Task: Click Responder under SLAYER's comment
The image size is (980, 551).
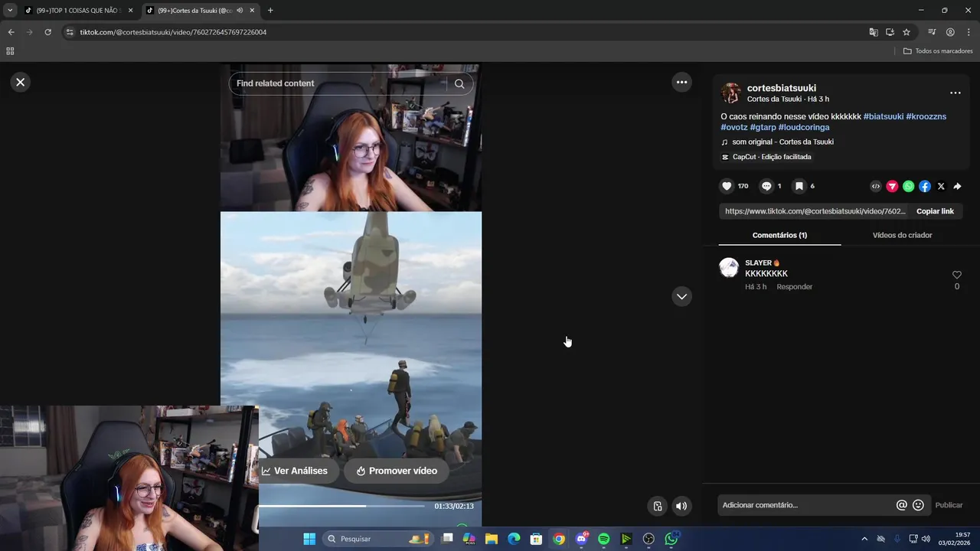Action: [x=794, y=287]
